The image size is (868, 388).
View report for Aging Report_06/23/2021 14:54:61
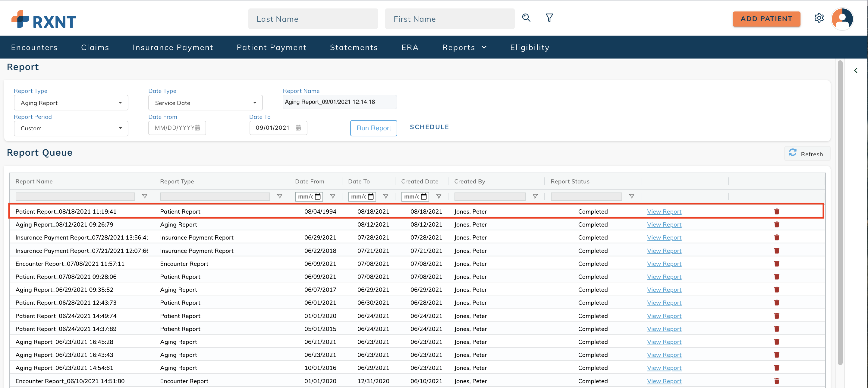[664, 368]
